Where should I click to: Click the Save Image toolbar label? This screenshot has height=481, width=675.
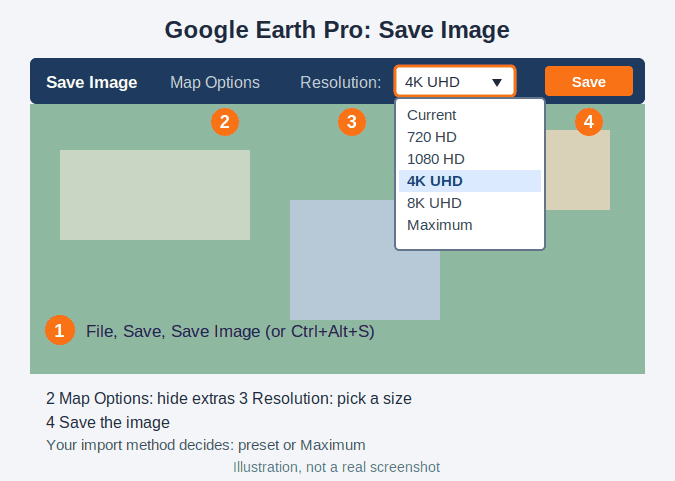(x=92, y=82)
